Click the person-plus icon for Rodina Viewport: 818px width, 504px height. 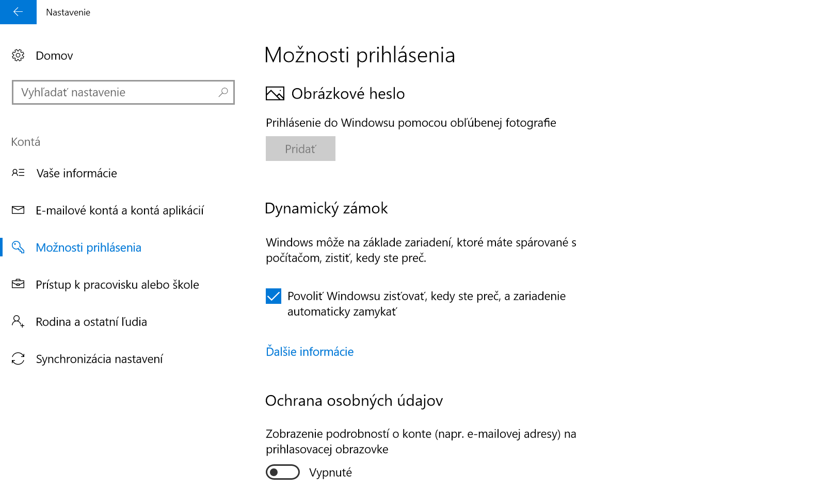[18, 321]
